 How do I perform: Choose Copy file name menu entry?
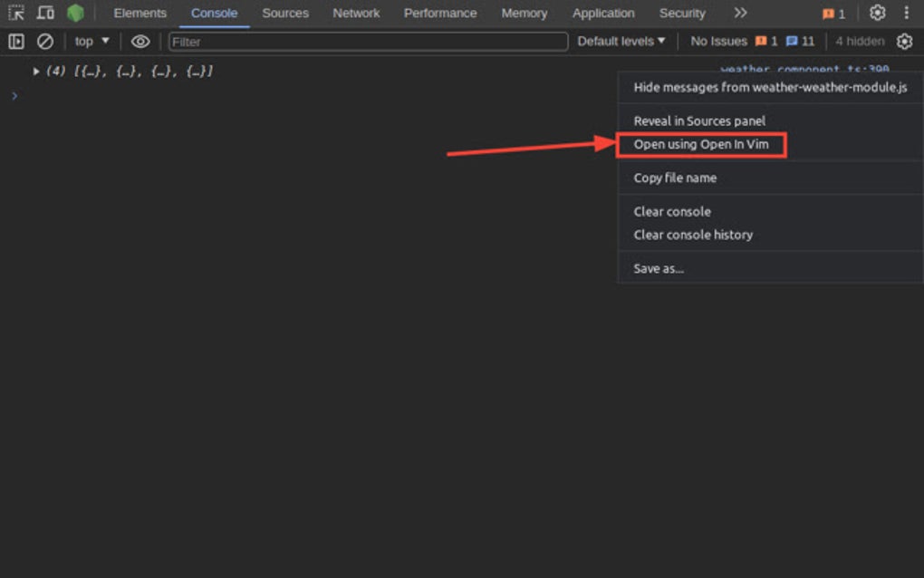[770, 178]
